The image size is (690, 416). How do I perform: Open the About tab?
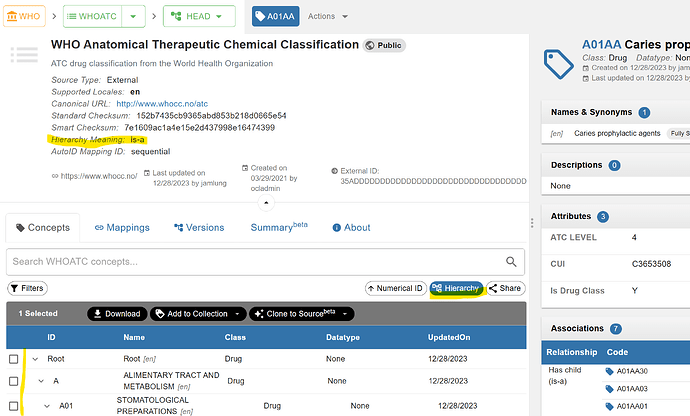351,228
